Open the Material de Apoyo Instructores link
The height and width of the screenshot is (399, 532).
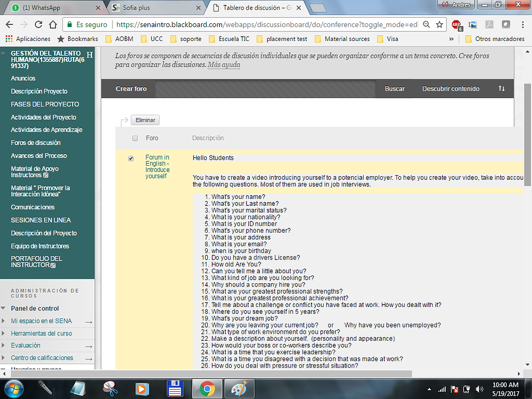34,172
